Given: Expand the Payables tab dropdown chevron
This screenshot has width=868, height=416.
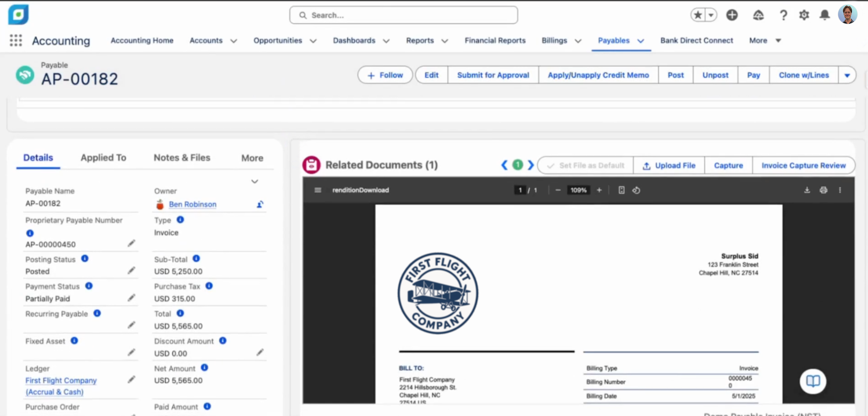Looking at the screenshot, I should (x=641, y=41).
